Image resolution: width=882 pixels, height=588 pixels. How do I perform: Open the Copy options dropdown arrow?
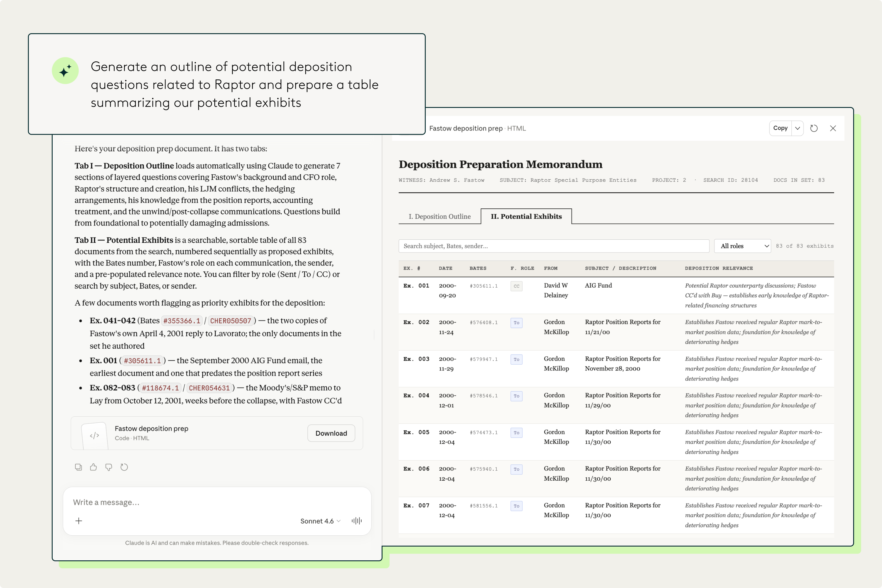(798, 128)
